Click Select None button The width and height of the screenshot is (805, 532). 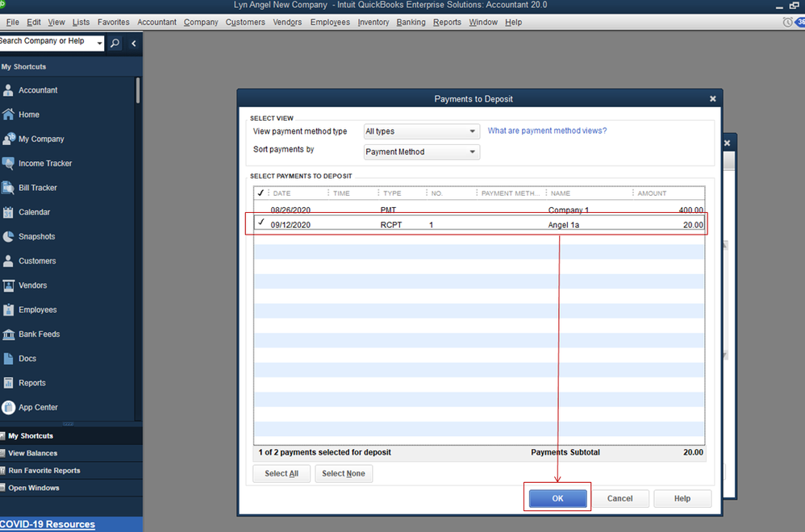[344, 473]
